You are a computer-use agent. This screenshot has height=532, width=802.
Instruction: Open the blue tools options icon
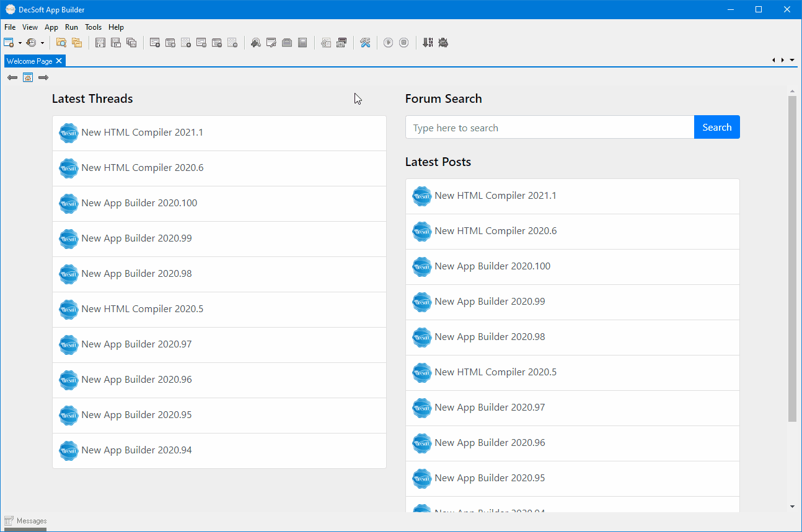[365, 43]
